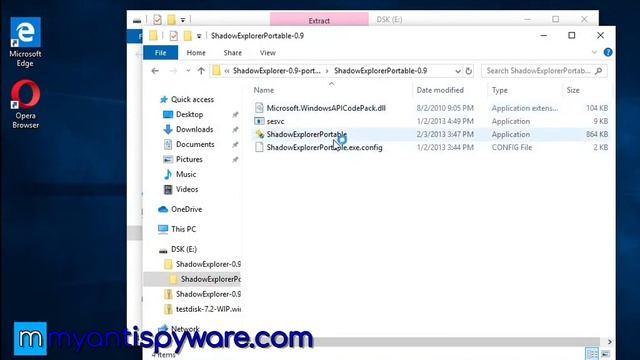The width and height of the screenshot is (640, 360).
Task: Sort files by the Type column
Action: point(500,90)
